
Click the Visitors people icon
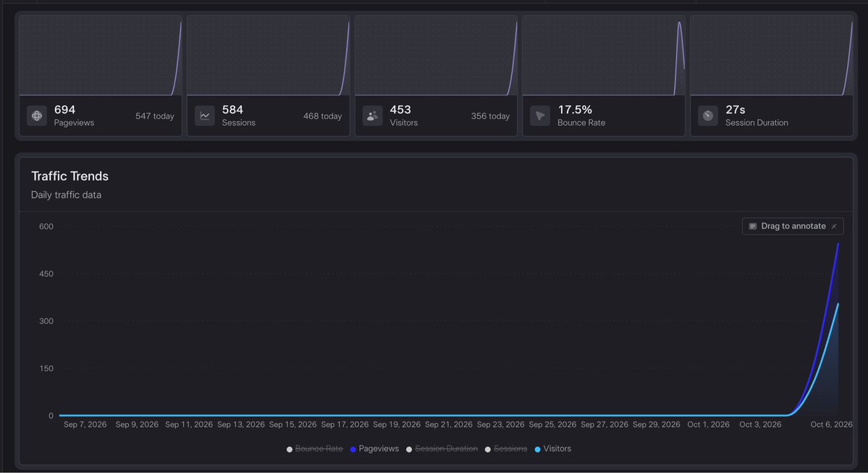coord(373,116)
